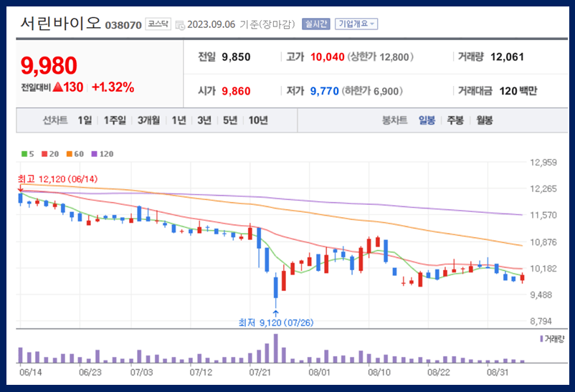This screenshot has height=392, width=575.
Task: Click the purple 거래량 legend marker
Action: coord(541,339)
